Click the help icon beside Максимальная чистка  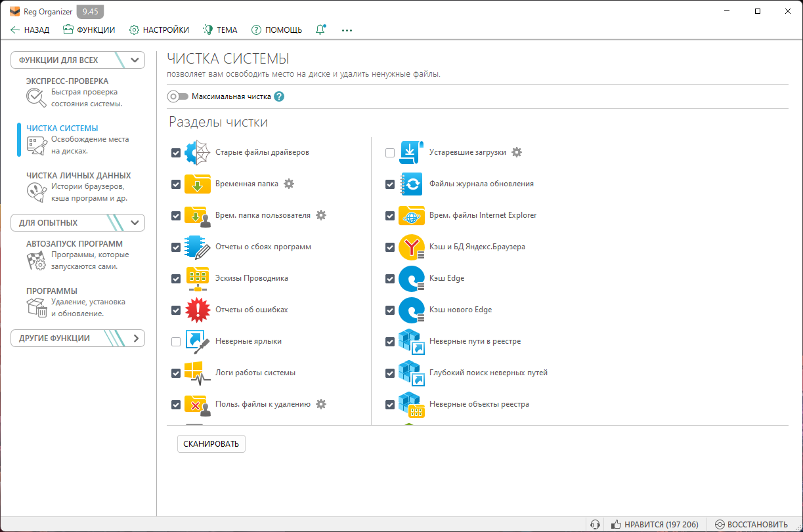tap(279, 96)
